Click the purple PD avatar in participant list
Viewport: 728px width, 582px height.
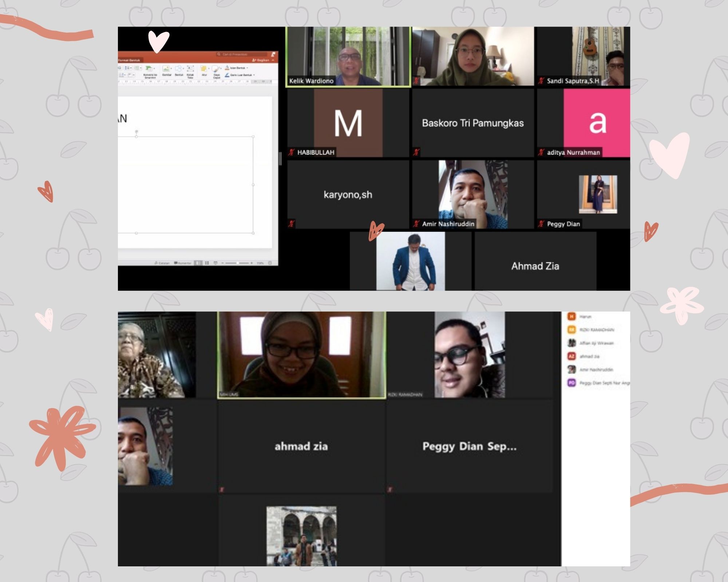click(x=571, y=383)
